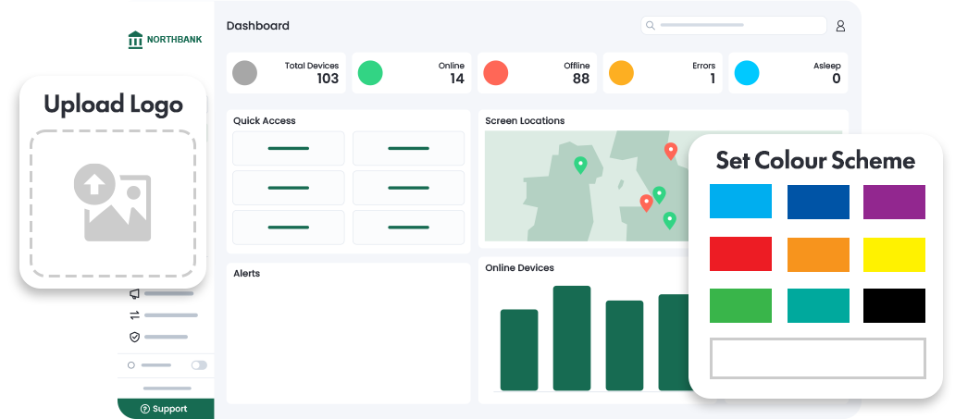Viewport: 980px width, 419px height.
Task: Click the Errors count 1
Action: click(x=713, y=79)
